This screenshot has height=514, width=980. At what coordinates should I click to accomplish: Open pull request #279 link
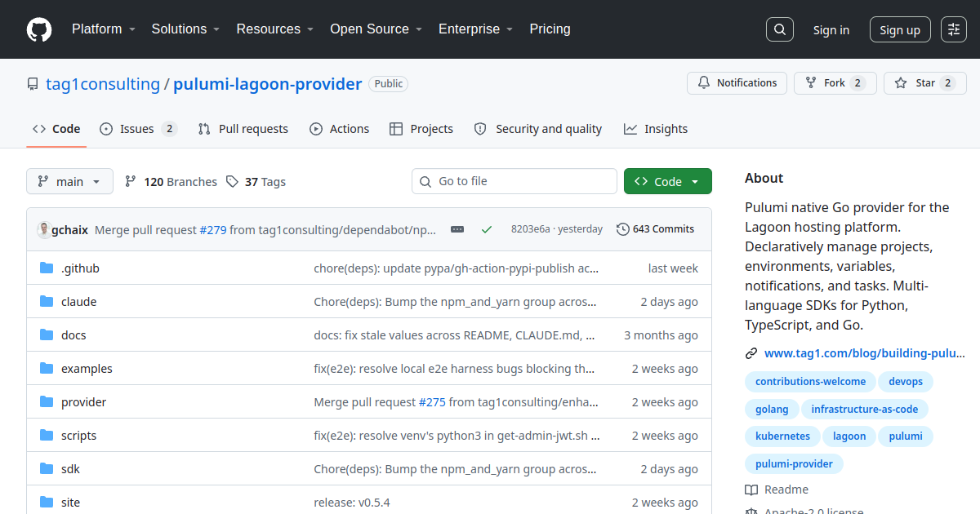[213, 230]
